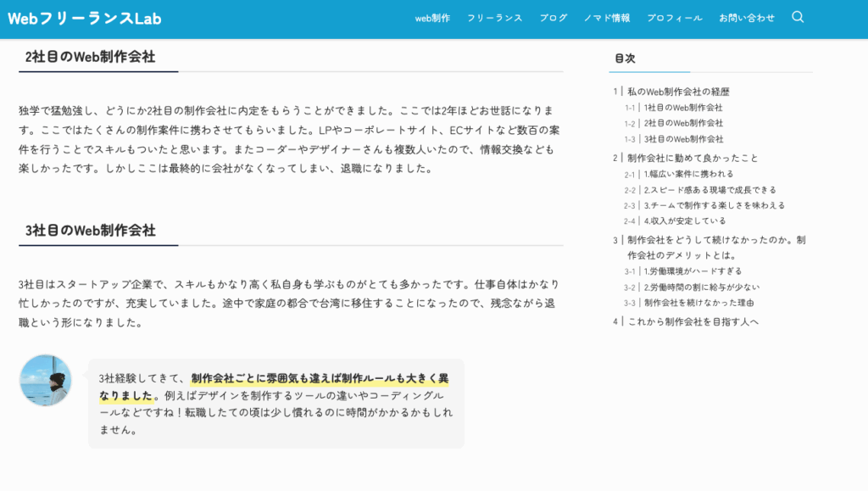Image resolution: width=868 pixels, height=491 pixels.
Task: Jump to 私のWeb制作会社の経歴 in contents
Action: pos(678,92)
